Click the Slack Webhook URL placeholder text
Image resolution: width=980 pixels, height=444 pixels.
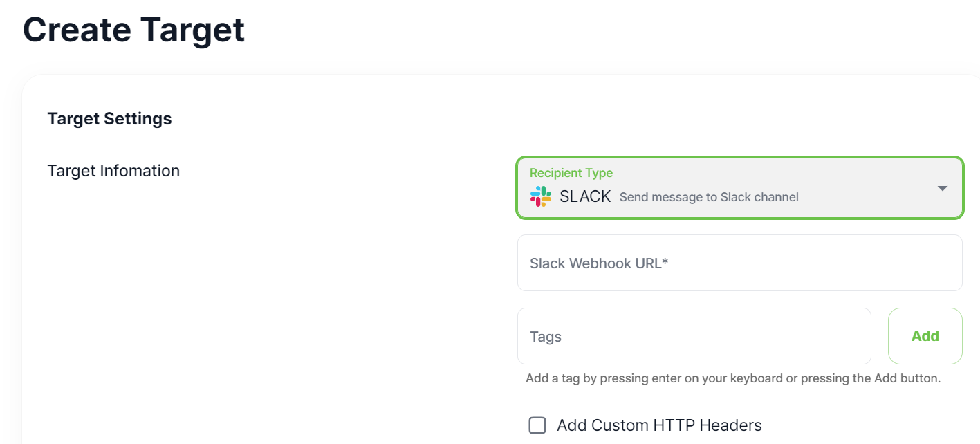[x=599, y=263]
